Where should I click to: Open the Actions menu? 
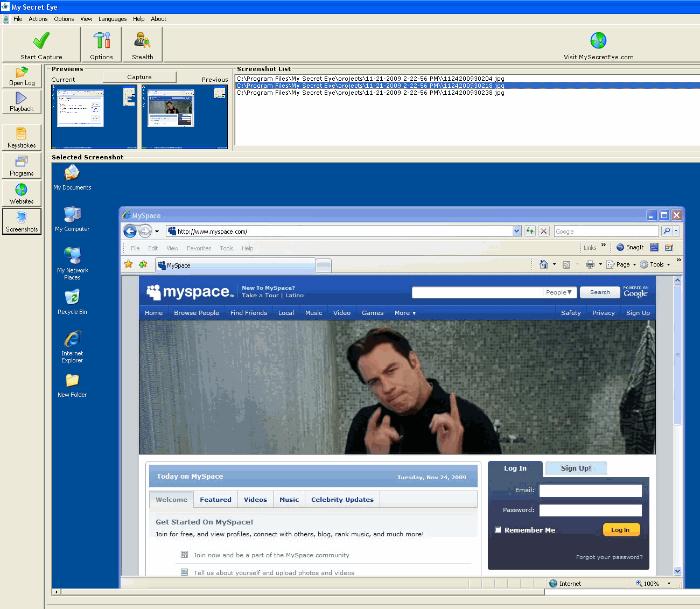[38, 19]
